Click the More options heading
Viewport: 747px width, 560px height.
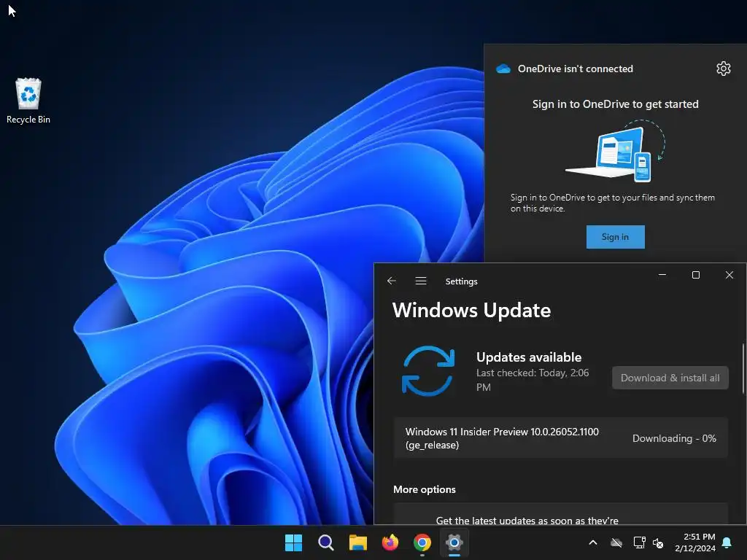point(424,489)
